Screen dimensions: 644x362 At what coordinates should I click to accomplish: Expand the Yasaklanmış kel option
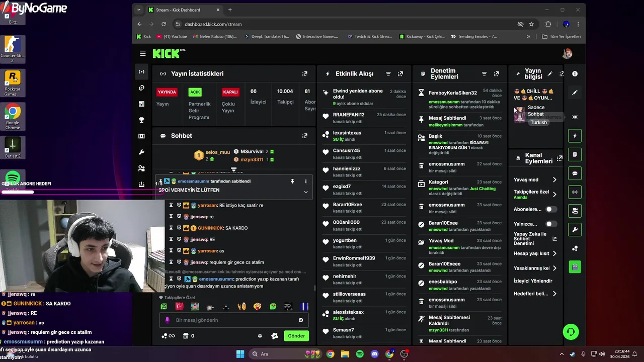click(x=554, y=268)
